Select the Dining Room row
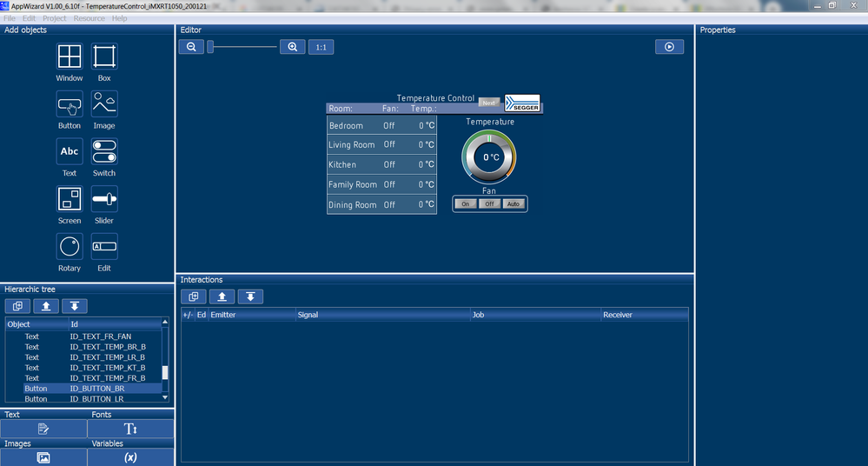Viewport: 868px width, 466px height. pos(381,204)
